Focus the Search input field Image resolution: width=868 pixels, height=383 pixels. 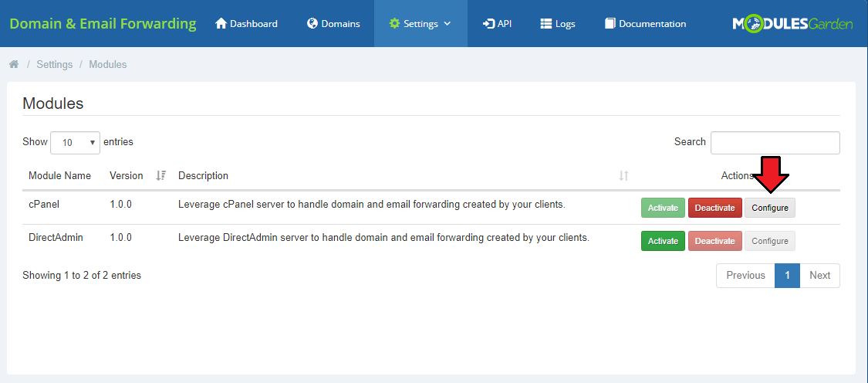tap(775, 142)
